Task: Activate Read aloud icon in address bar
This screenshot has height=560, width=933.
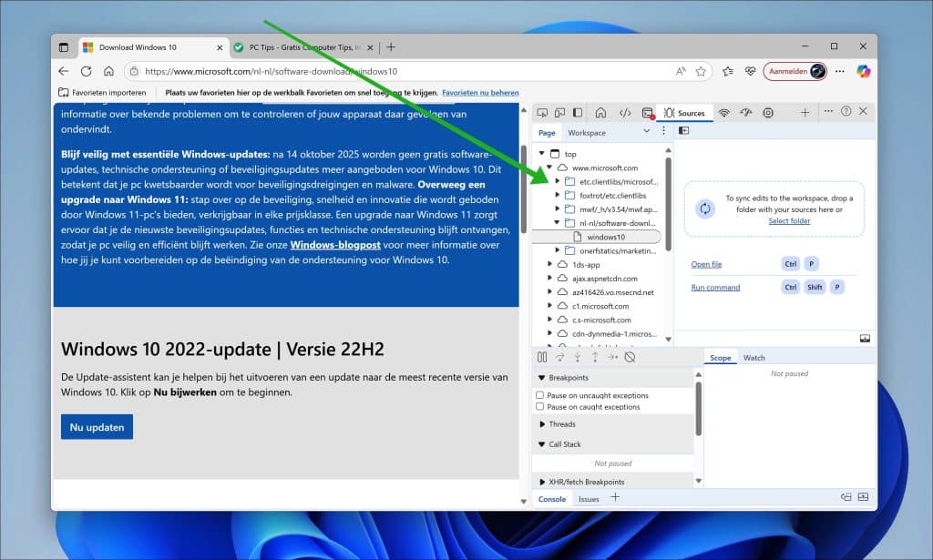Action: point(681,71)
